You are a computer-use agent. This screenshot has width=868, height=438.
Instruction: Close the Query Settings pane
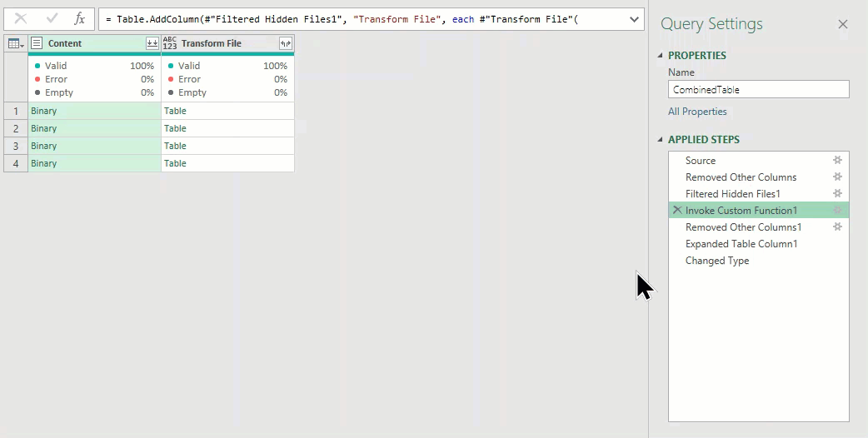pos(842,24)
